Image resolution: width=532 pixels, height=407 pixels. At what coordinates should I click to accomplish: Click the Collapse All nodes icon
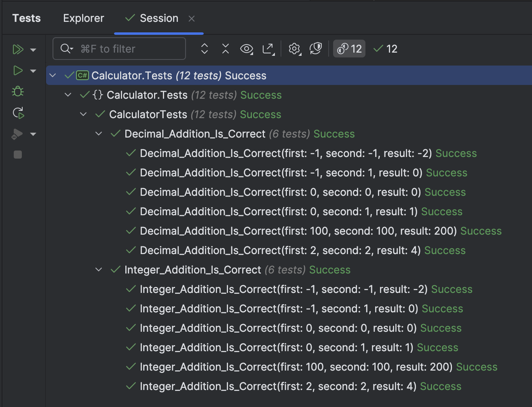(225, 49)
